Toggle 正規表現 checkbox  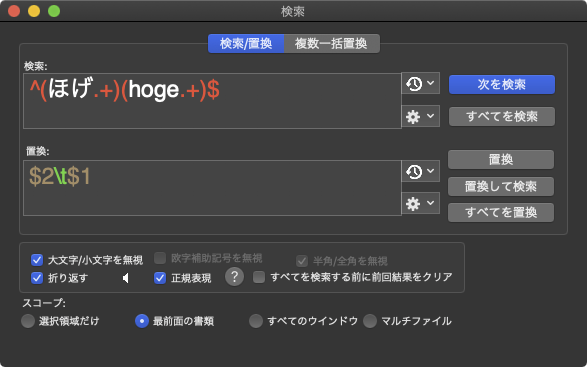160,278
